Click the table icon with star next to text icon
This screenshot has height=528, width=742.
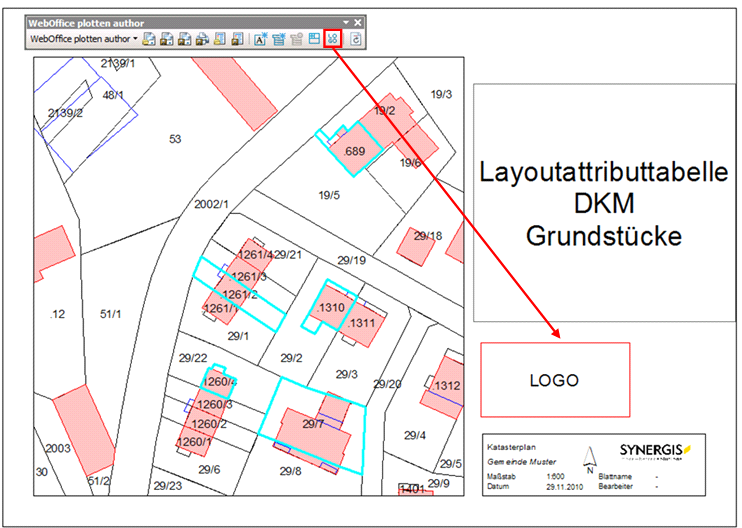click(x=277, y=39)
